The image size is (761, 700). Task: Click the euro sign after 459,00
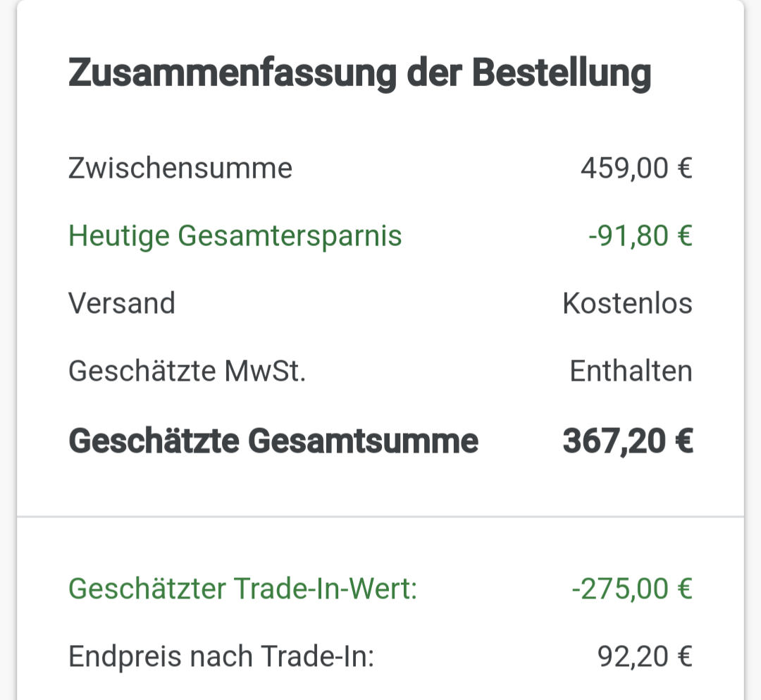[683, 169]
